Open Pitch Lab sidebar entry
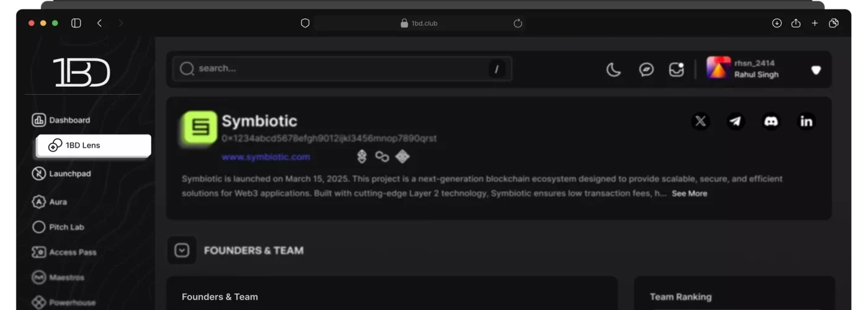Image resolution: width=868 pixels, height=310 pixels. 58,227
